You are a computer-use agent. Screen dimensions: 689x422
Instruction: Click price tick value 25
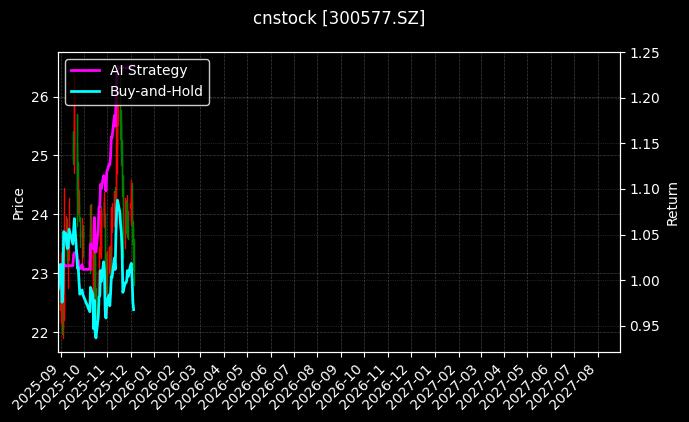pos(40,156)
